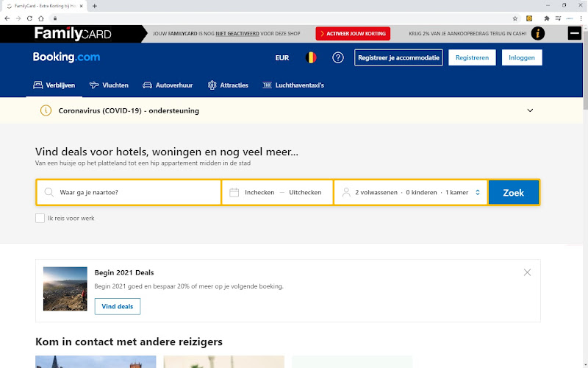
Task: Select the Attracties tab
Action: click(228, 85)
